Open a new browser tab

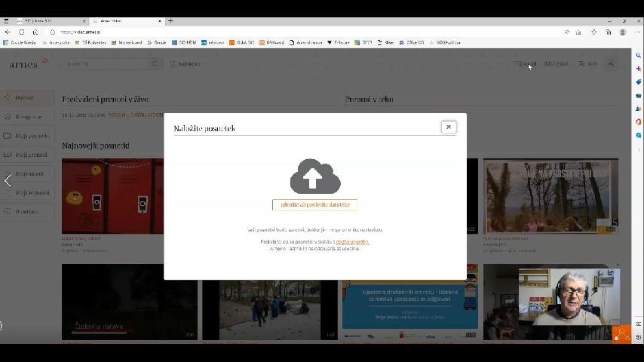pos(170,20)
